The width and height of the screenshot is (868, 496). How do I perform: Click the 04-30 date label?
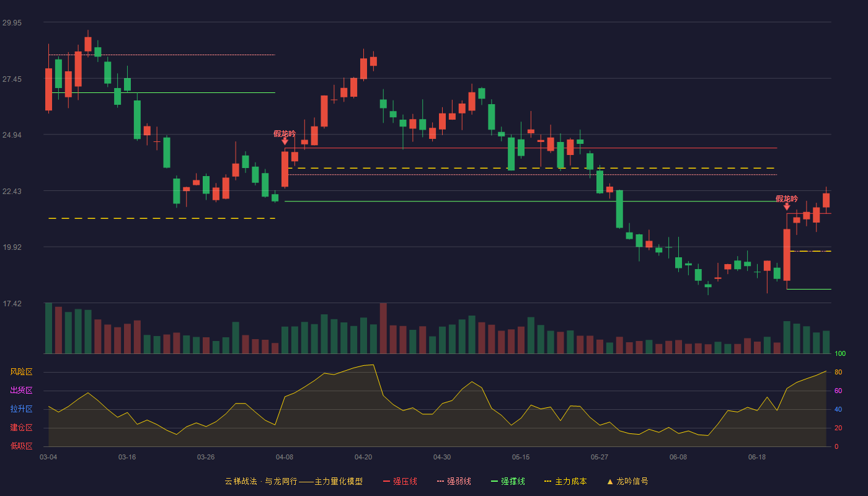442,457
